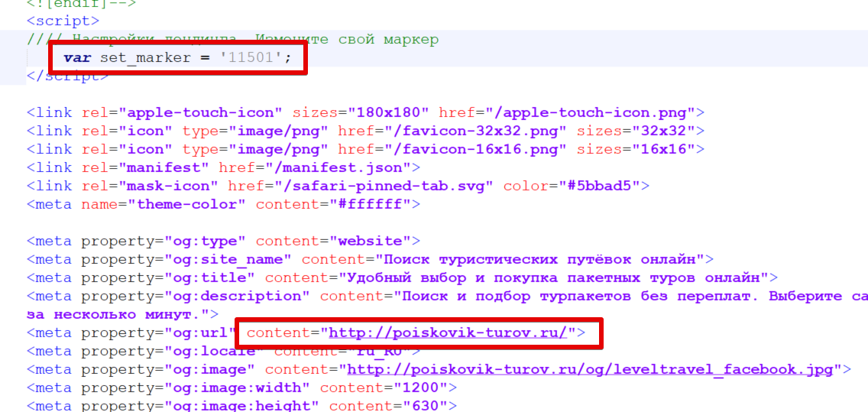Click the "Поиск и подбор турпакетов" description text
This screenshot has height=412, width=868.
pyautogui.click(x=517, y=296)
